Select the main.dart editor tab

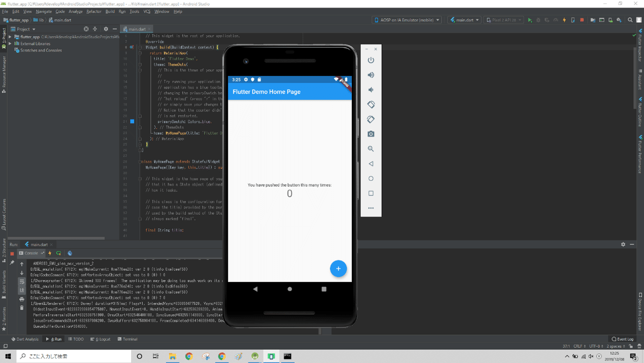click(x=137, y=29)
